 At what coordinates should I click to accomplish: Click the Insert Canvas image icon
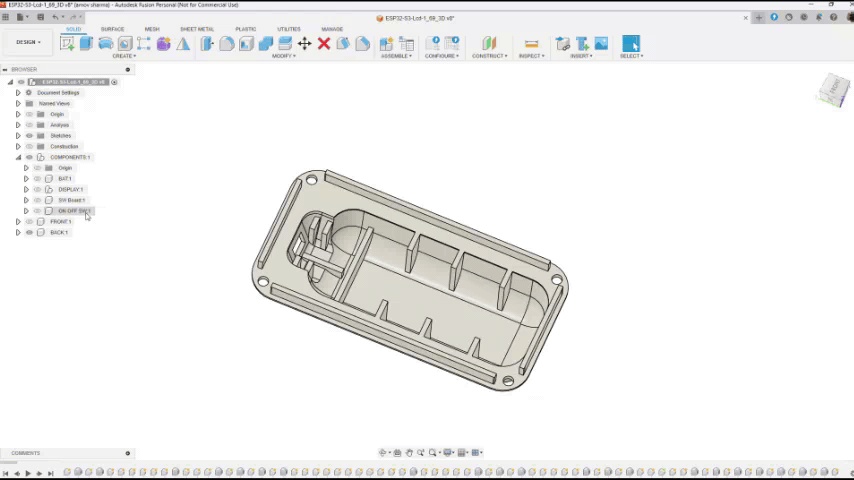click(601, 44)
